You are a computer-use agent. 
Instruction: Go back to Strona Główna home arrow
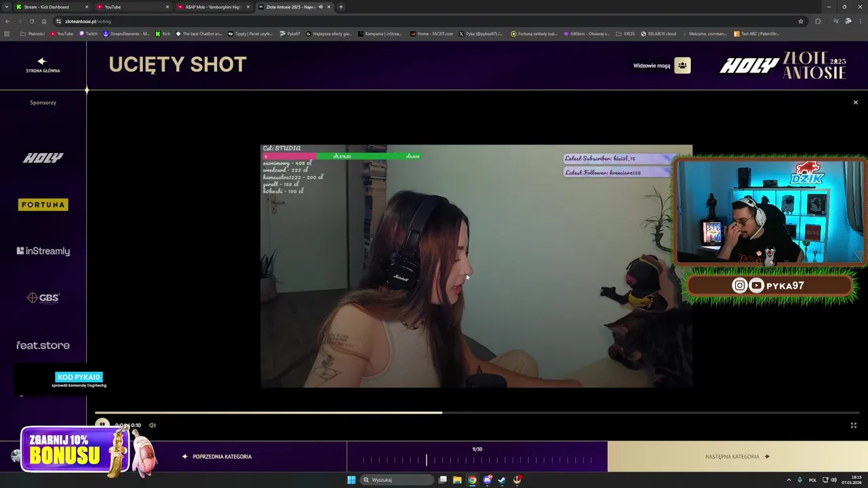(43, 65)
